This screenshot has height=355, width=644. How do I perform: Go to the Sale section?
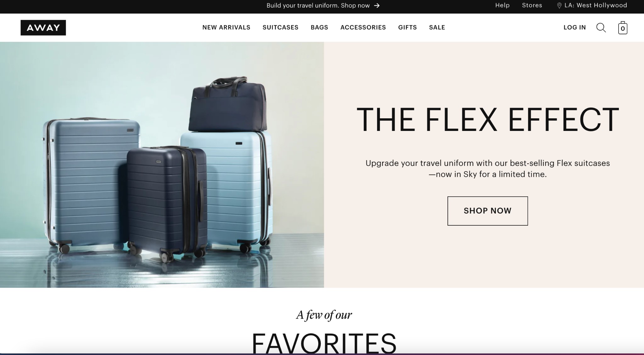[437, 27]
